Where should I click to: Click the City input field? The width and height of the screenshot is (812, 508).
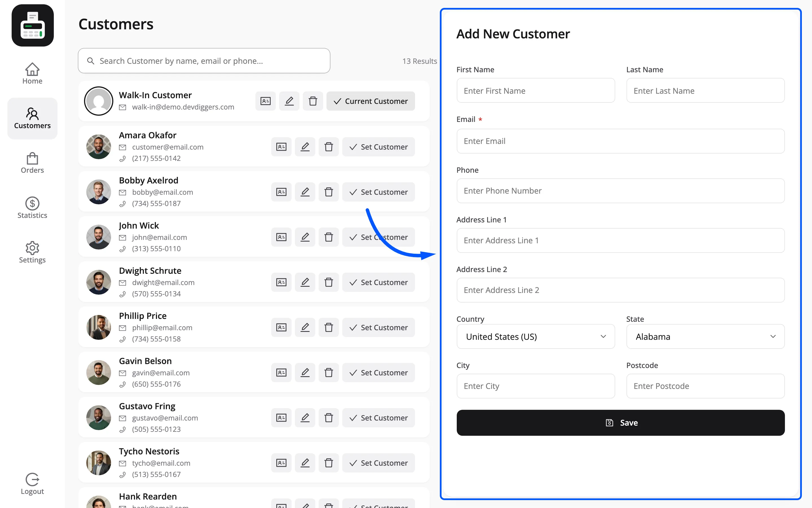pyautogui.click(x=535, y=386)
